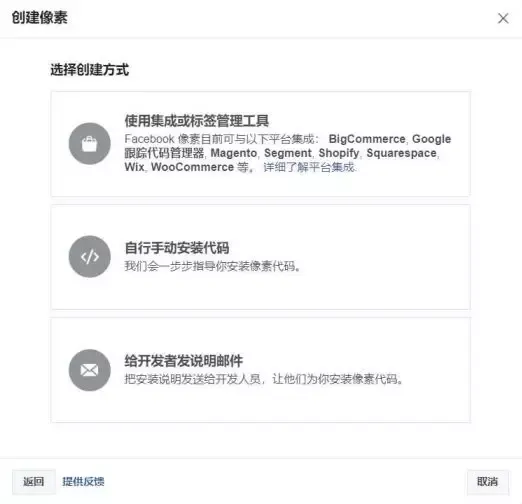This screenshot has width=522, height=504.
Task: Click the WooCommerce platform name
Action: [192, 167]
